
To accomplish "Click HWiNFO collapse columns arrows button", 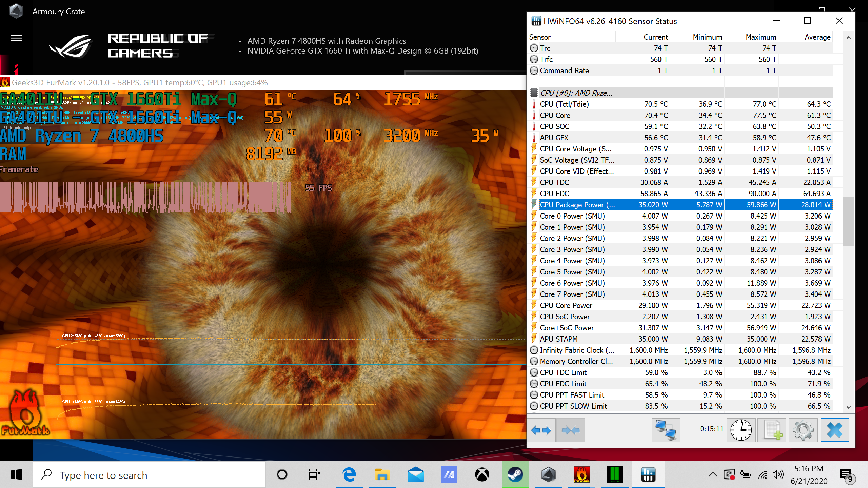I will (571, 430).
